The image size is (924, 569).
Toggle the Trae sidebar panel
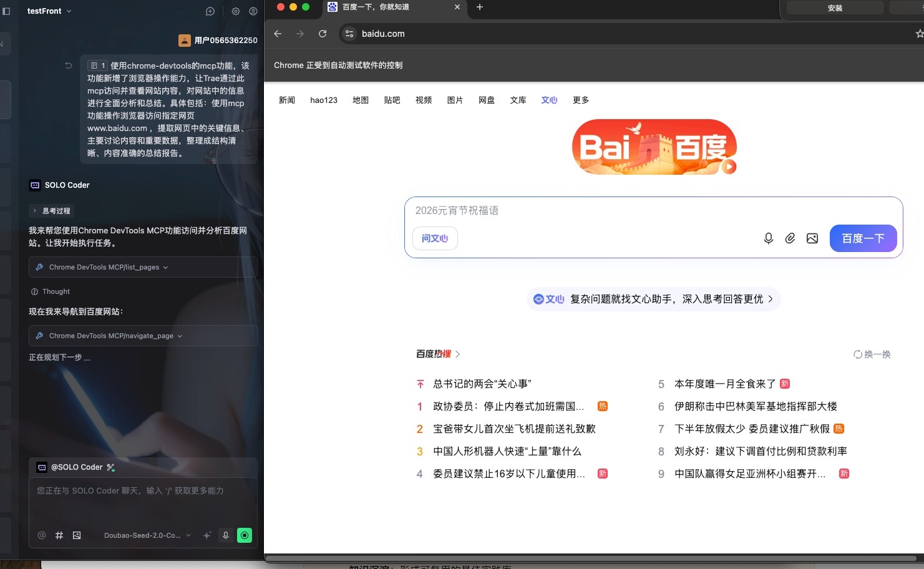click(6, 11)
